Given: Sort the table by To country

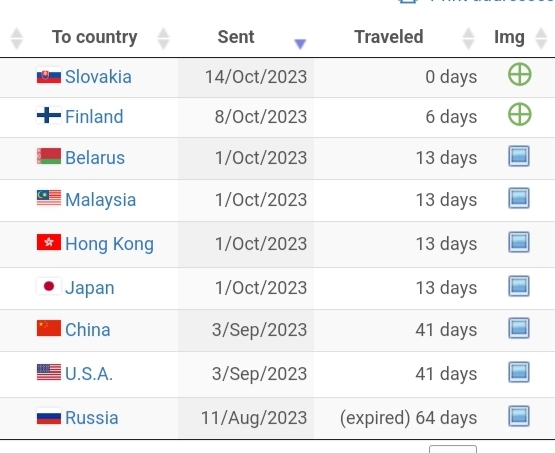Looking at the screenshot, I should pyautogui.click(x=95, y=37).
